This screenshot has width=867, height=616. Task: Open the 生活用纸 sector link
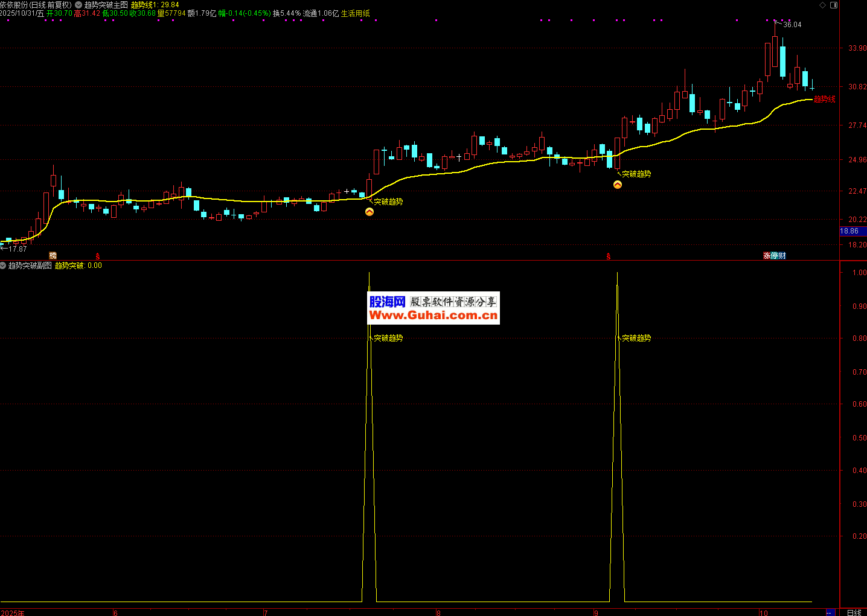click(356, 13)
